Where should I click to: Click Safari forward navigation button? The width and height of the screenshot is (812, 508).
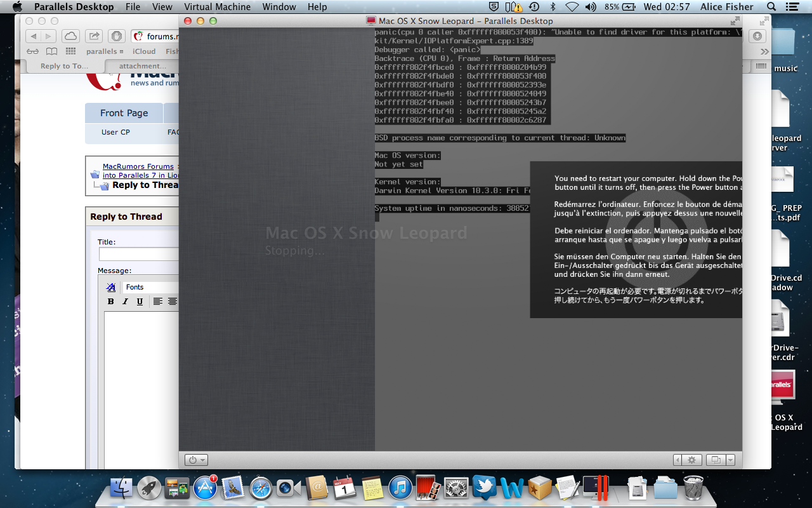click(x=49, y=36)
